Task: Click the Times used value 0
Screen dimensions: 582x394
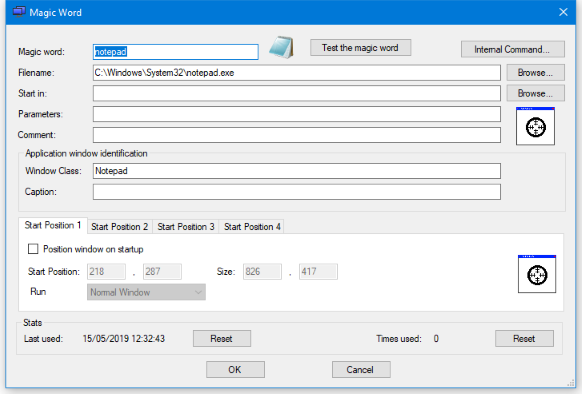Action: 436,339
